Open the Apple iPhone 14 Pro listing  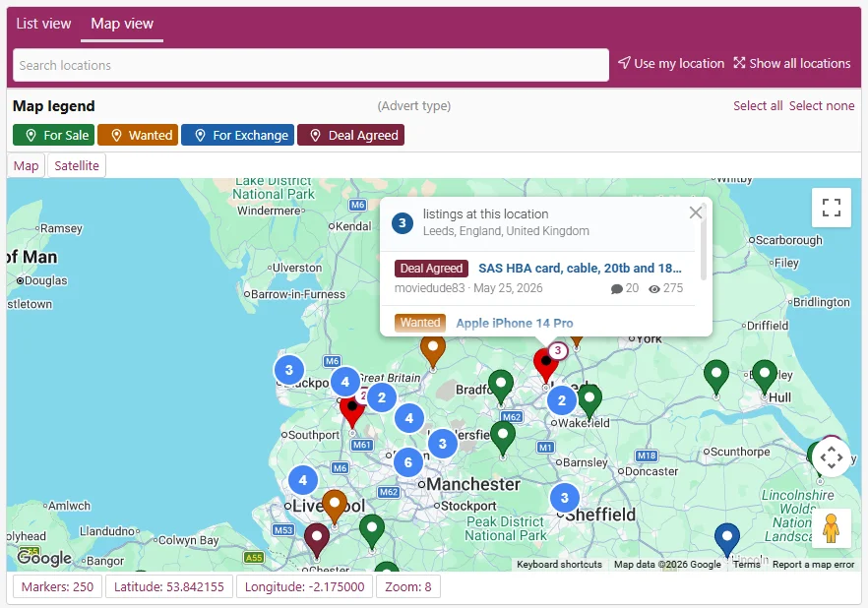[515, 323]
